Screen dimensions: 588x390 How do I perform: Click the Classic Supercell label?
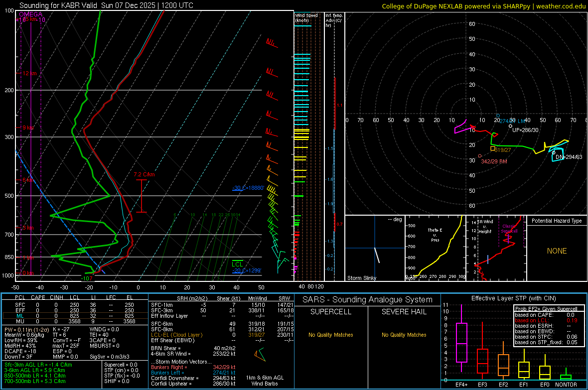pyautogui.click(x=509, y=229)
